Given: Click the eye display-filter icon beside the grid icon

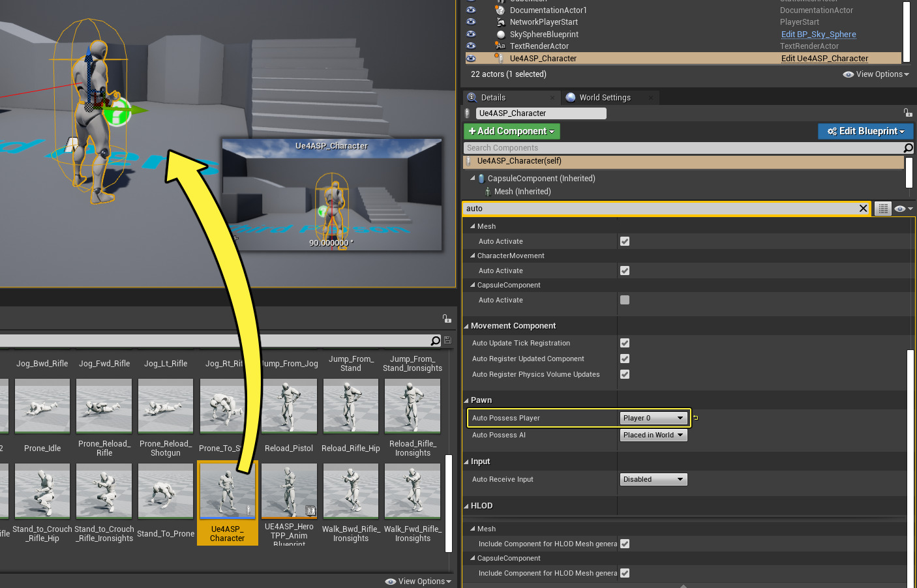Looking at the screenshot, I should click(901, 208).
